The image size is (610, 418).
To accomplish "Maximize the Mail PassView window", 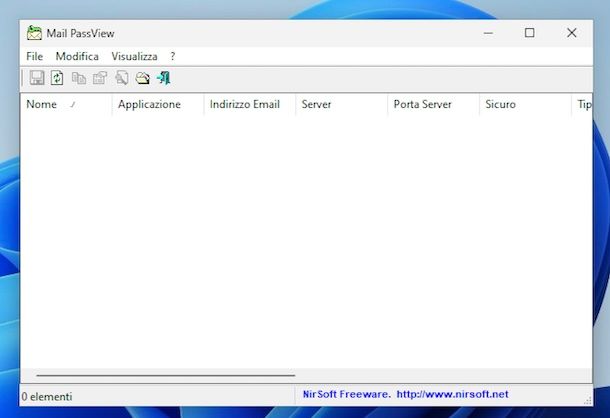I will point(529,33).
